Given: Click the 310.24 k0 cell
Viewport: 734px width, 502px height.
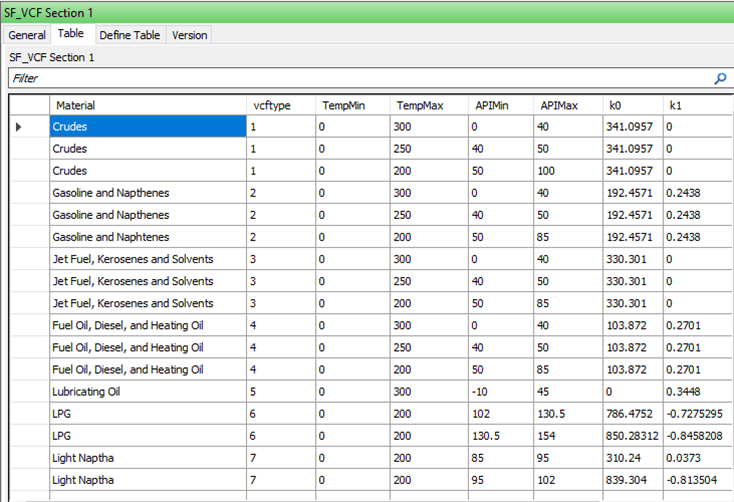Looking at the screenshot, I should [633, 458].
